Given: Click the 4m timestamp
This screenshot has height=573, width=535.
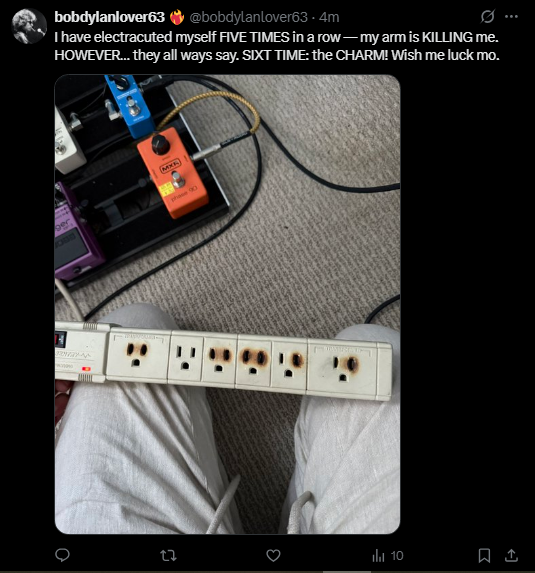Looking at the screenshot, I should [329, 17].
